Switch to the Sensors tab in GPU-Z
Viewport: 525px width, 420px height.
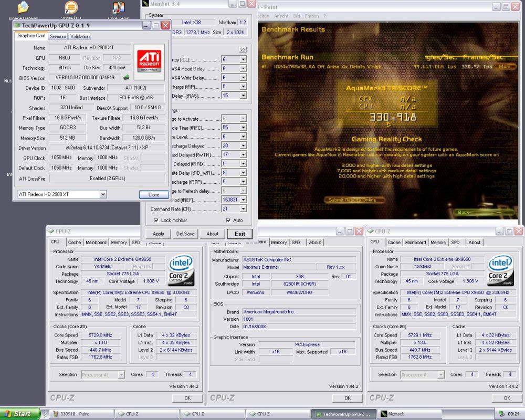click(x=58, y=36)
